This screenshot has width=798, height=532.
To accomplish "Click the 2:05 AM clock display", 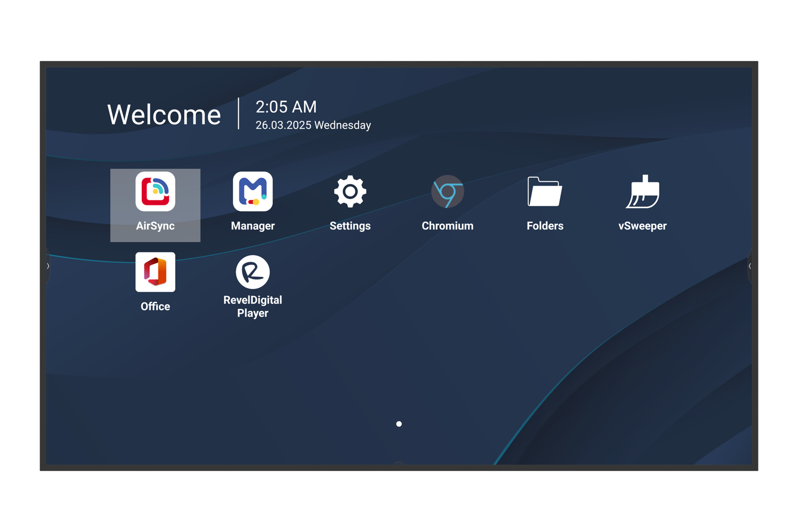I will pyautogui.click(x=286, y=107).
